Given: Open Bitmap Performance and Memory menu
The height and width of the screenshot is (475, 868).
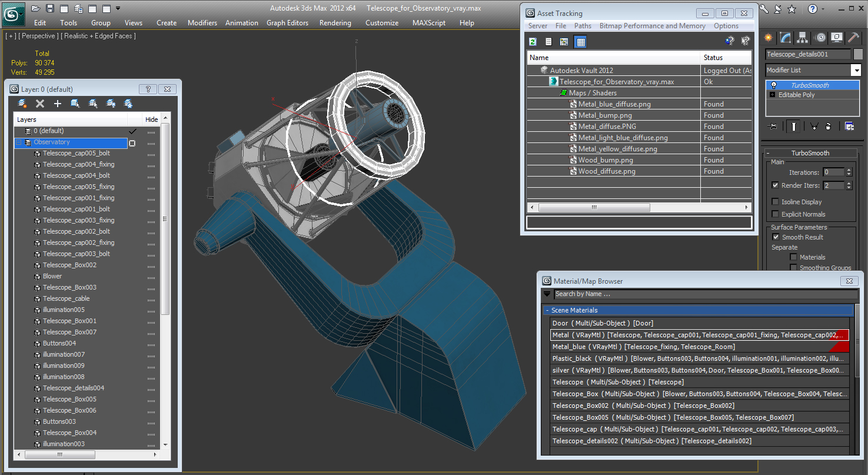Looking at the screenshot, I should 653,26.
